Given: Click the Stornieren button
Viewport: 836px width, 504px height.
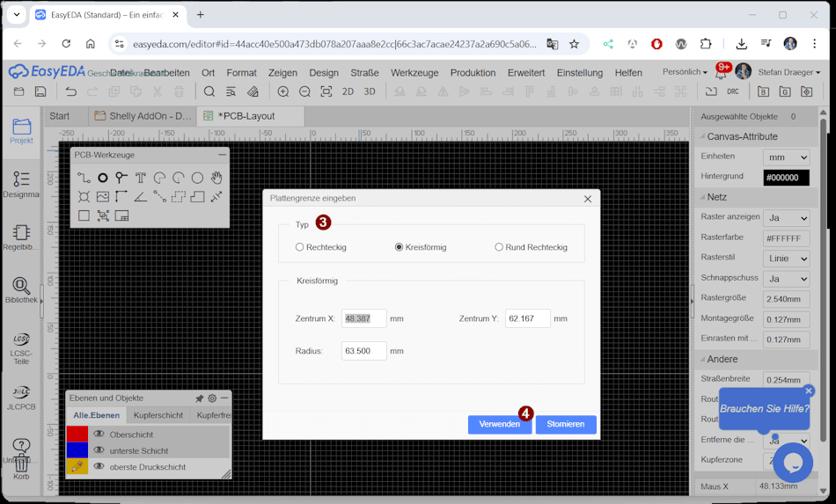Looking at the screenshot, I should point(566,424).
